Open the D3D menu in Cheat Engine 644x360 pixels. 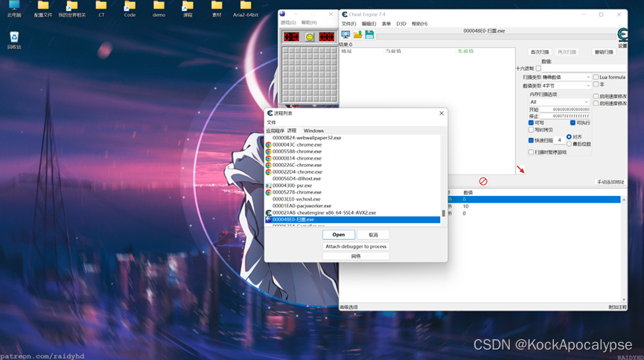[x=401, y=24]
